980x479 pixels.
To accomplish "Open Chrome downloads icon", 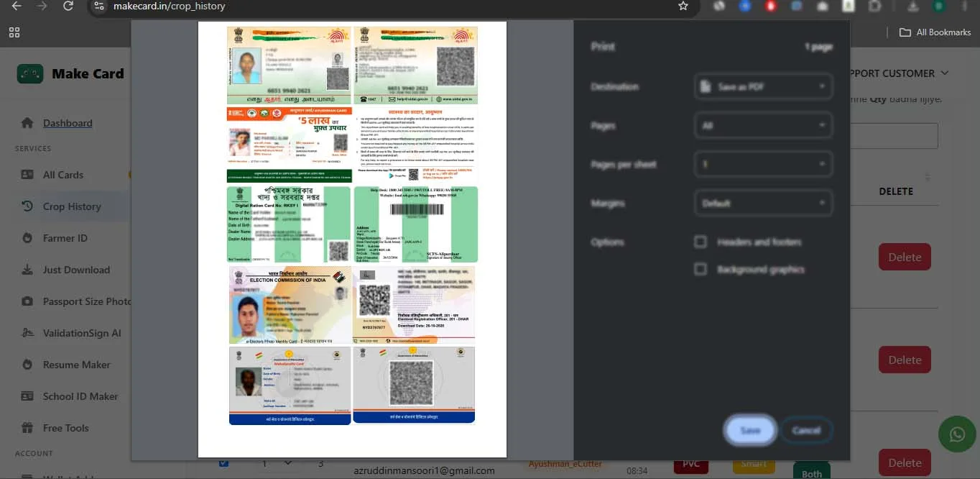I will pyautogui.click(x=913, y=6).
